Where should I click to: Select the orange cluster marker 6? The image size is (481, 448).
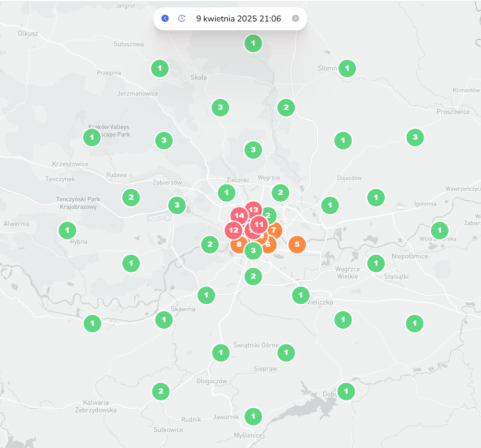coord(269,245)
